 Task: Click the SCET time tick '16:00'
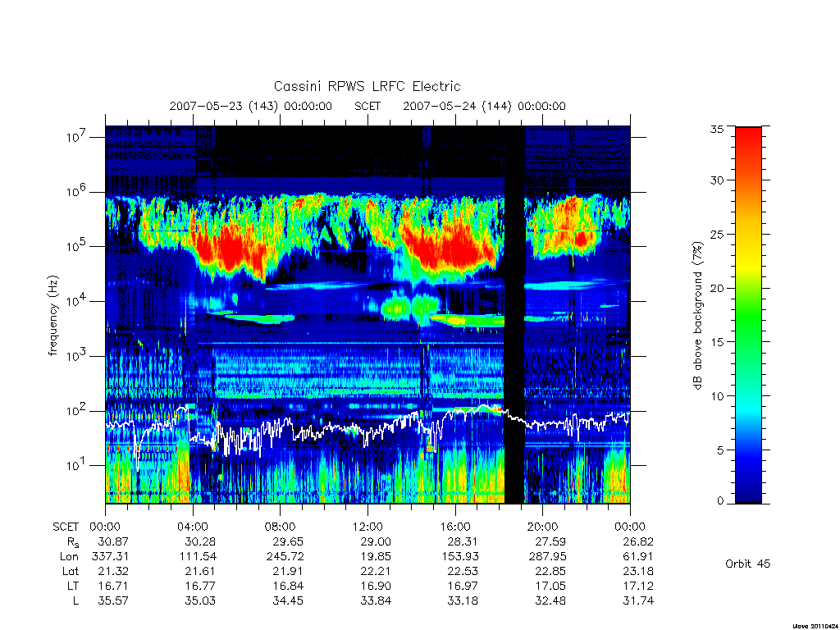[455, 527]
